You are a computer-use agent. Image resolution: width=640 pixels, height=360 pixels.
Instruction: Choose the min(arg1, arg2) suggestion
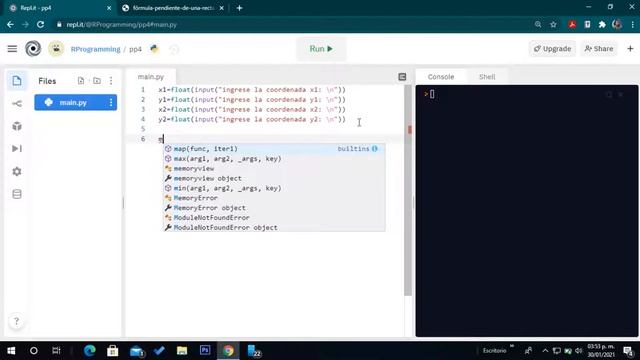point(274,188)
